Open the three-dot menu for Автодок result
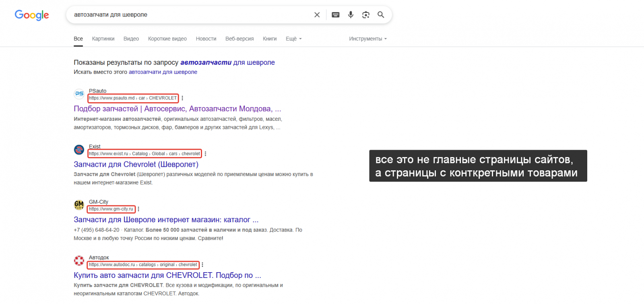This screenshot has width=644, height=304. click(202, 265)
